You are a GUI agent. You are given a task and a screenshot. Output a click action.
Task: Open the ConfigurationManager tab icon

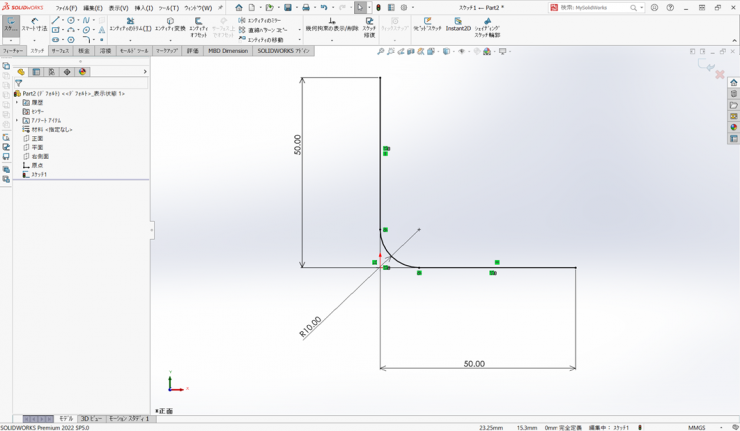(x=52, y=72)
